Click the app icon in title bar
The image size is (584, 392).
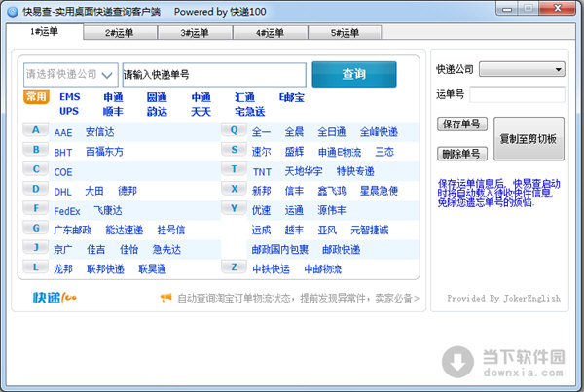pyautogui.click(x=13, y=12)
